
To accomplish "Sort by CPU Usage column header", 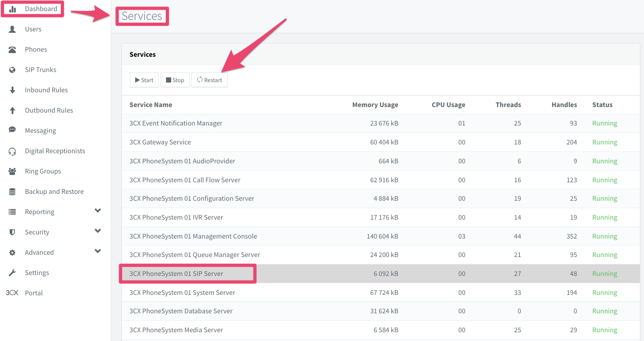I will coord(448,105).
